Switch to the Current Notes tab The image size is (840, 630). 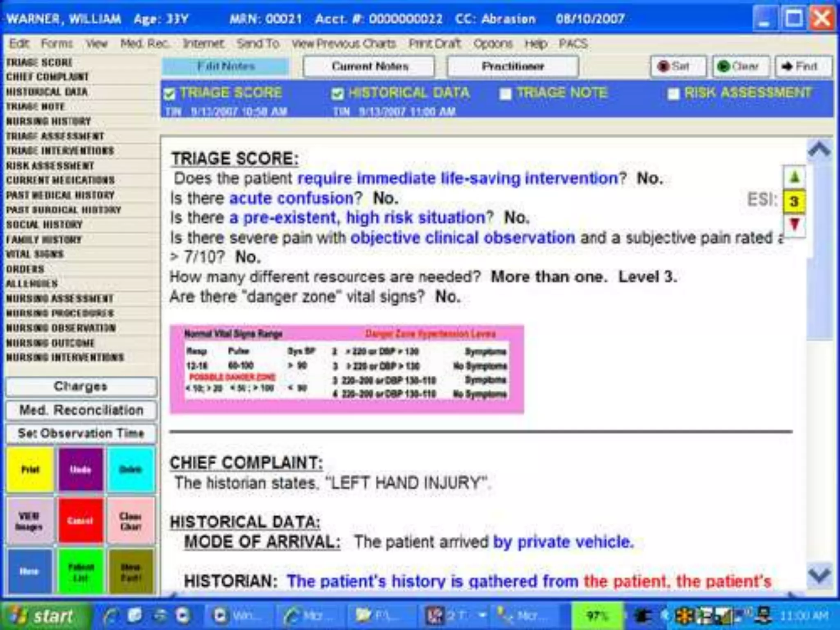[x=369, y=66]
